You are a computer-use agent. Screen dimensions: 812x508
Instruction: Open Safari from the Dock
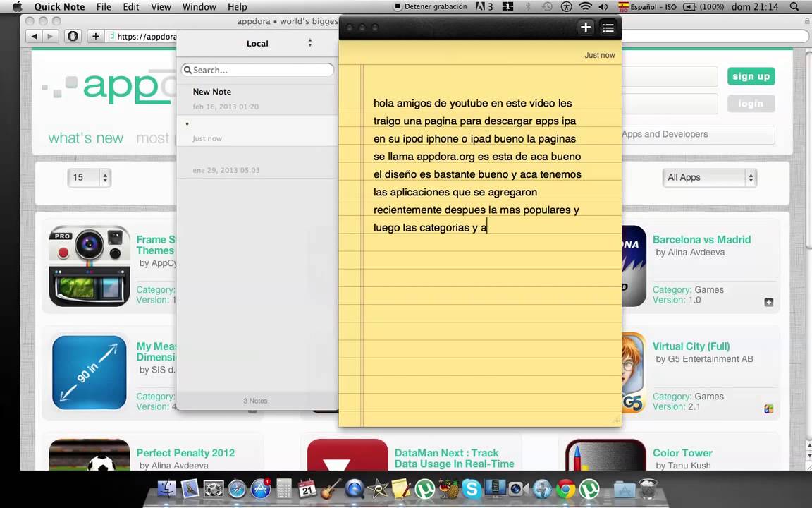click(x=237, y=489)
